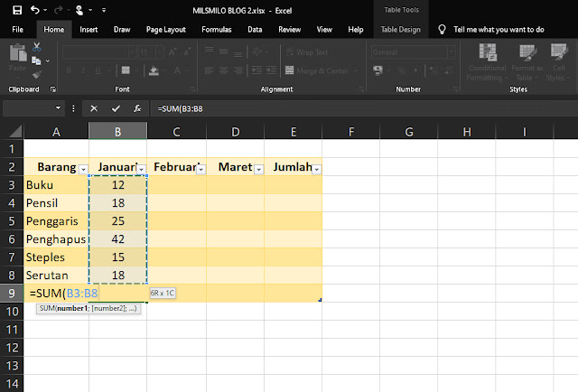Open the General number format dropdown
The height and width of the screenshot is (392, 578).
[x=452, y=52]
